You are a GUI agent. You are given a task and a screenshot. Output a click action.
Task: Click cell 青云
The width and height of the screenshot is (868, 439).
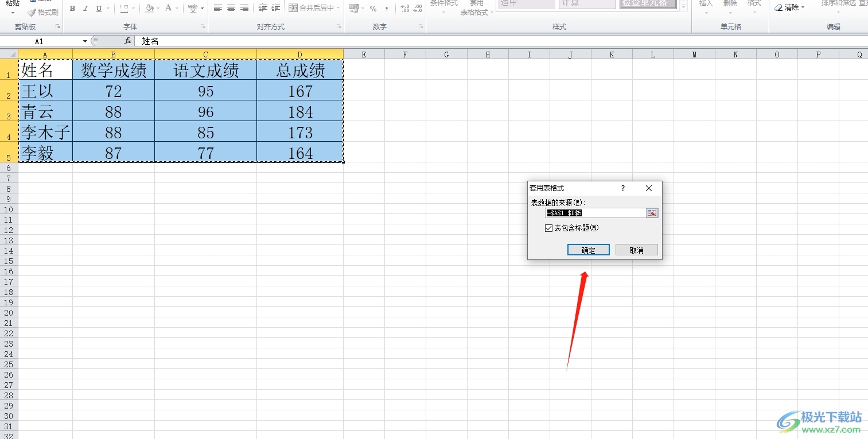[45, 111]
